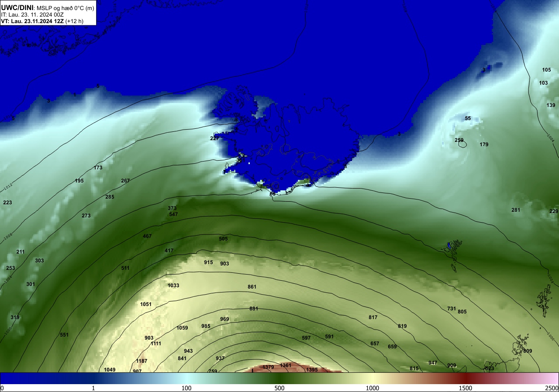Screen dimensions: 559x392
Task: Click the map value '841'
Action: pyautogui.click(x=182, y=358)
